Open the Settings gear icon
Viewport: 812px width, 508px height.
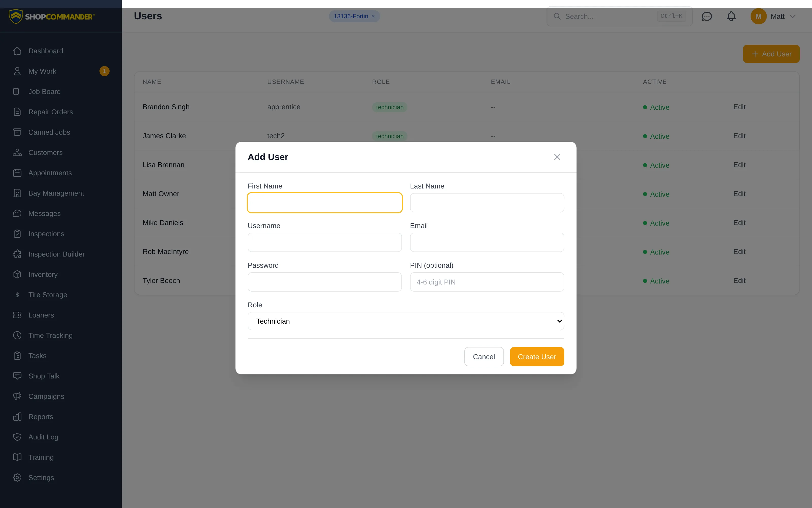(x=17, y=478)
